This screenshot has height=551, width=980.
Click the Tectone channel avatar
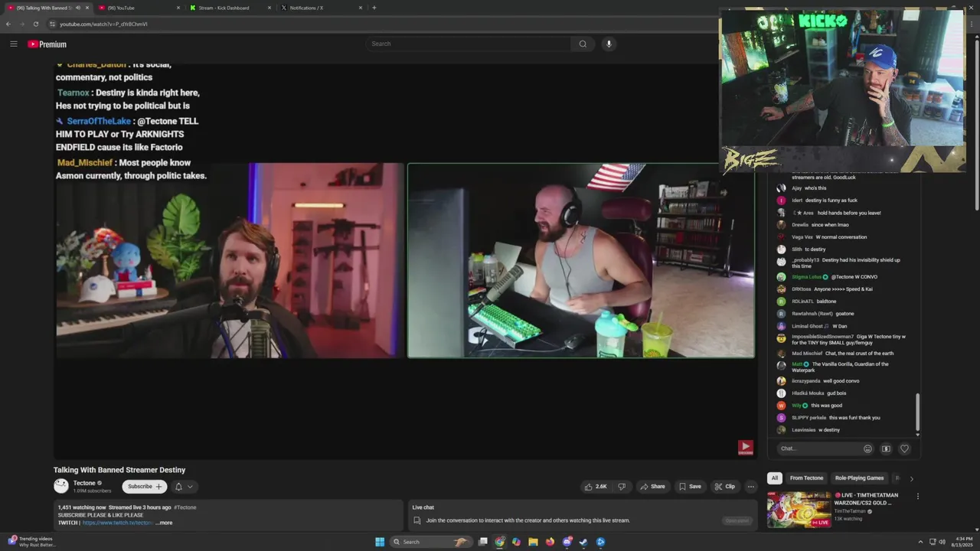coord(61,486)
